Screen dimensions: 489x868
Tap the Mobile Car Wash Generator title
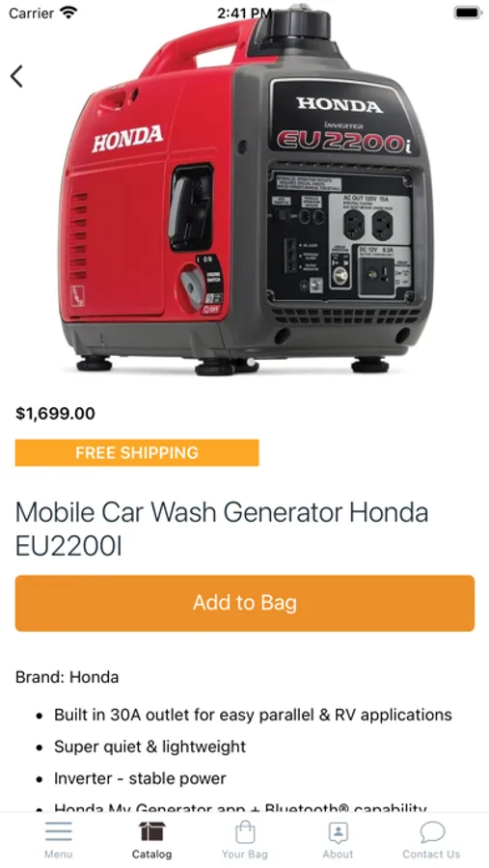[x=222, y=529]
